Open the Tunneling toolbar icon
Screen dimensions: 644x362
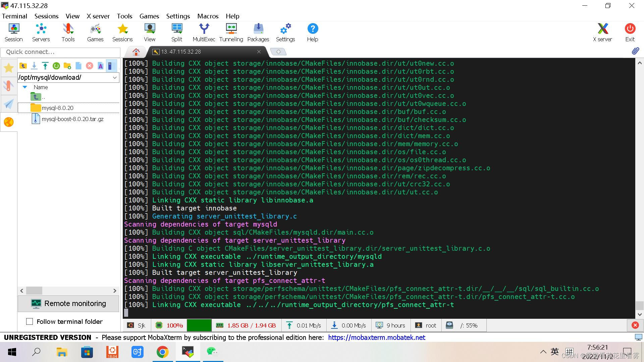click(231, 33)
